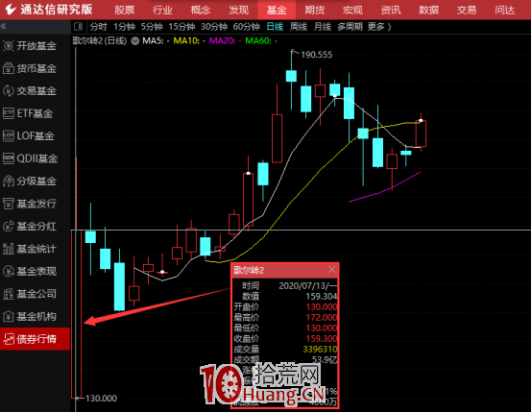Switch chart to 30分钟 period
This screenshot has width=532, height=413.
(x=214, y=27)
